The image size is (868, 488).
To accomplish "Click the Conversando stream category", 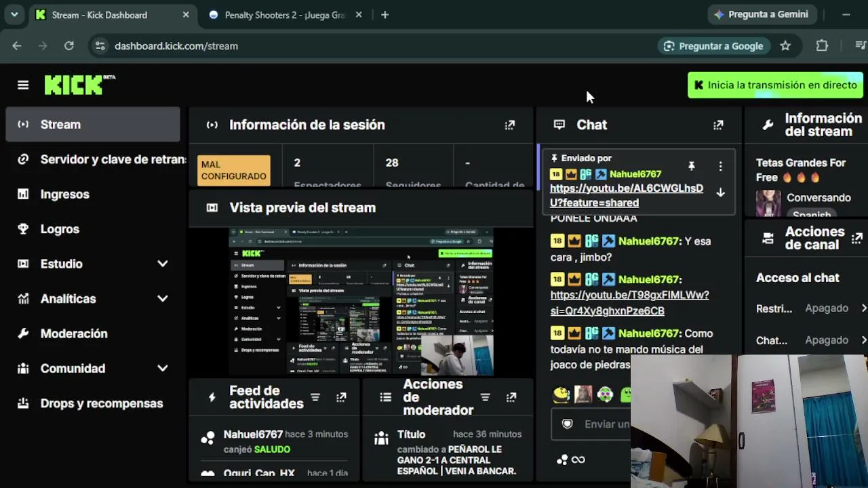I will 818,198.
